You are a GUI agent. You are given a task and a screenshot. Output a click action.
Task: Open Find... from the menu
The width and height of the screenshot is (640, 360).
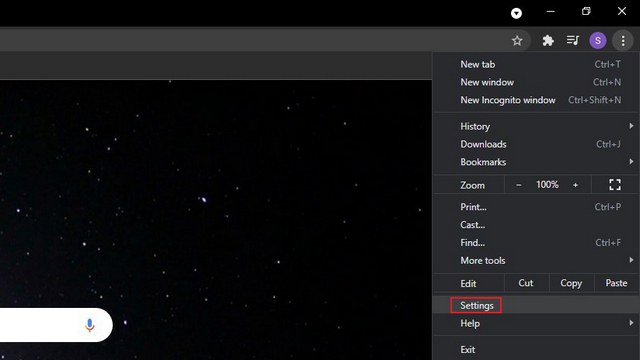(x=536, y=242)
